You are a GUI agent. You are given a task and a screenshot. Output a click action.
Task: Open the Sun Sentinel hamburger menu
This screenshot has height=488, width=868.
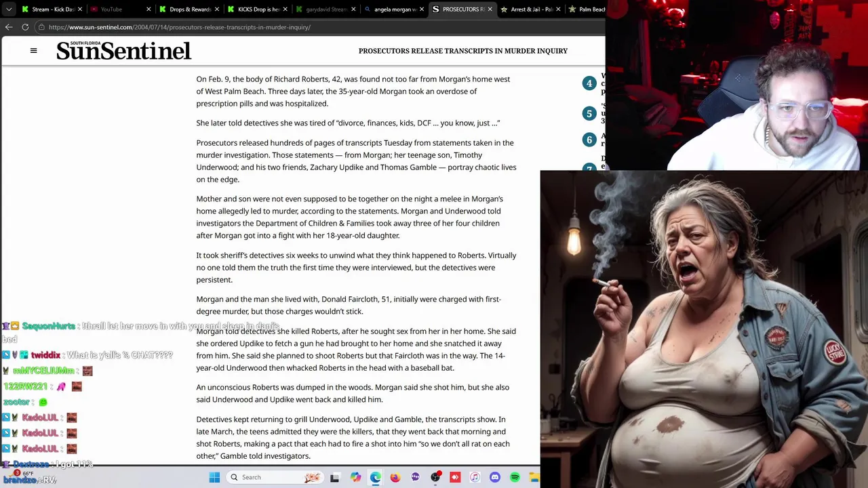(x=33, y=51)
